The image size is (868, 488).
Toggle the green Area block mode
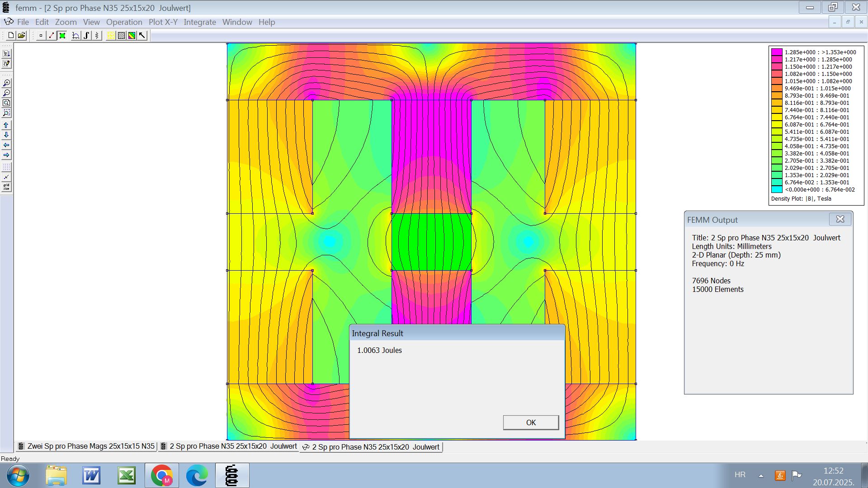pyautogui.click(x=62, y=35)
